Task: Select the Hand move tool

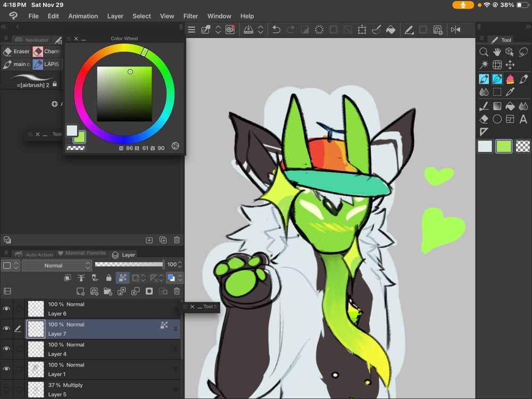Action: 497,52
